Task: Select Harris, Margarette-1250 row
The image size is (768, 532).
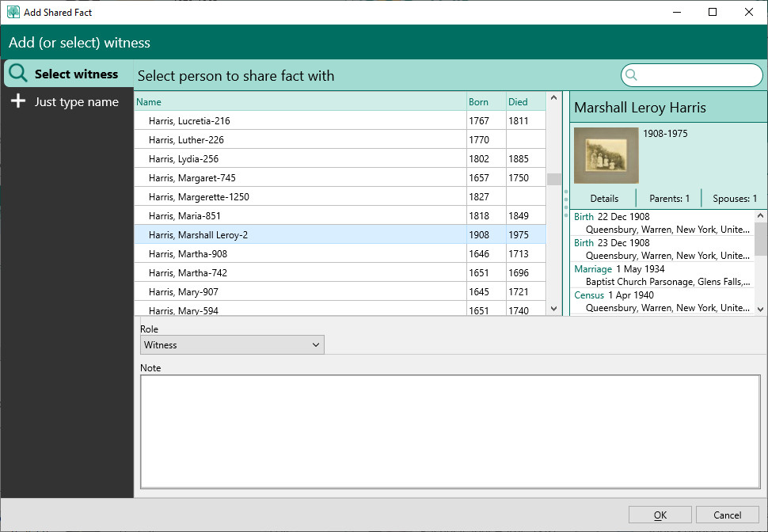Action: (x=199, y=197)
